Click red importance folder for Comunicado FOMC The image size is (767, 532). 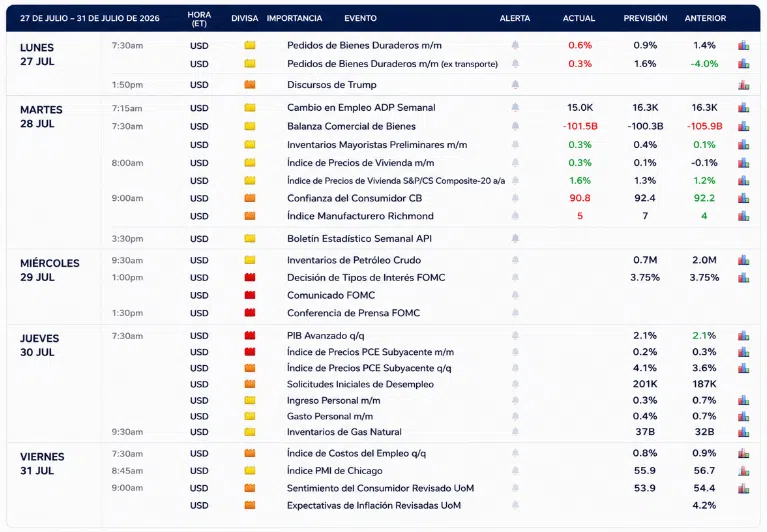(x=250, y=295)
